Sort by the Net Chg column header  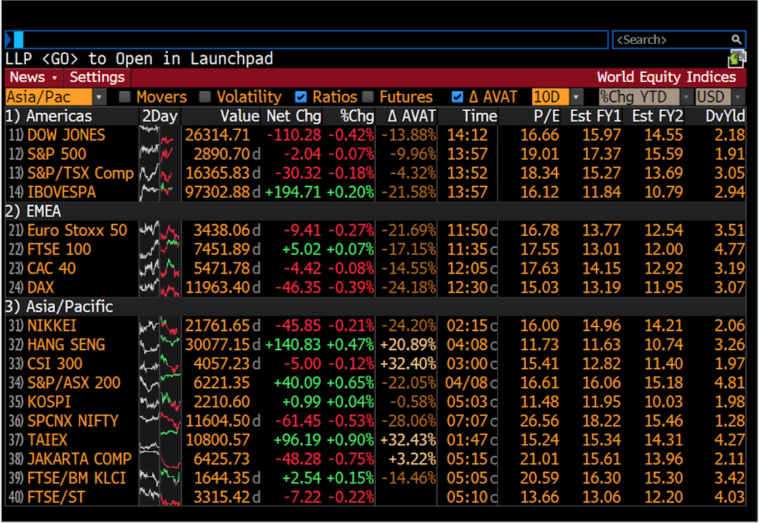(294, 116)
